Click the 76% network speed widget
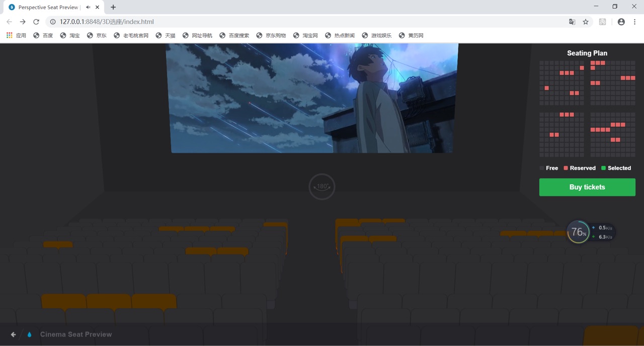Screen dimensions: 644x346 (591, 232)
